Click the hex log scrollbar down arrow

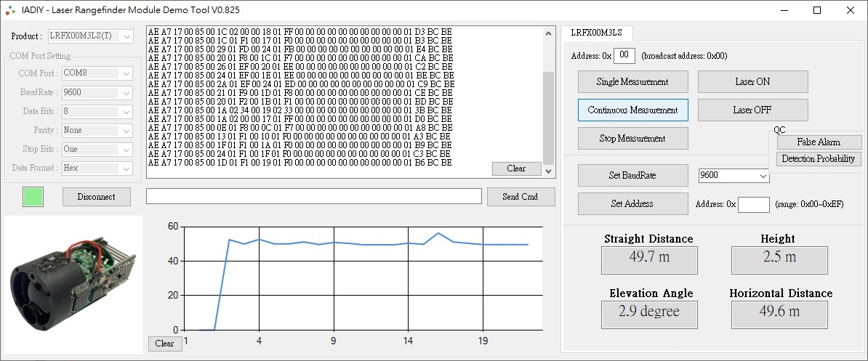click(x=549, y=171)
